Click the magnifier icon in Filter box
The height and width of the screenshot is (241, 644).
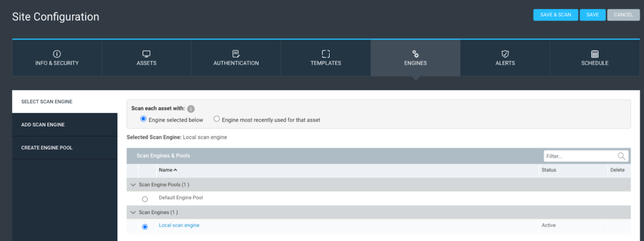[x=621, y=156]
